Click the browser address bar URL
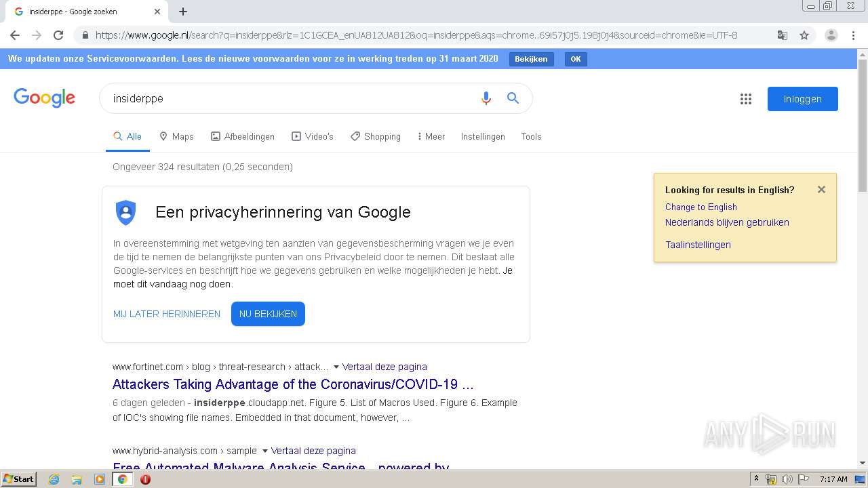This screenshot has height=488, width=868. (416, 35)
